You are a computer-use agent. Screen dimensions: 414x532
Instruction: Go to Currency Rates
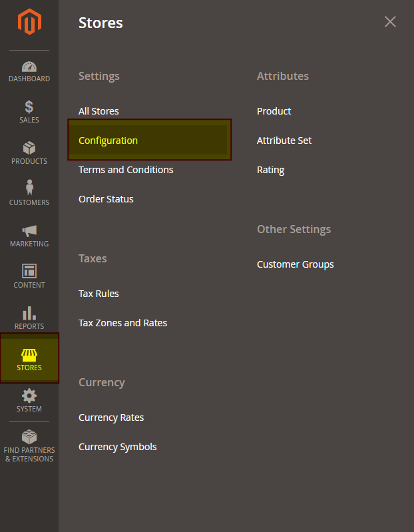111,417
